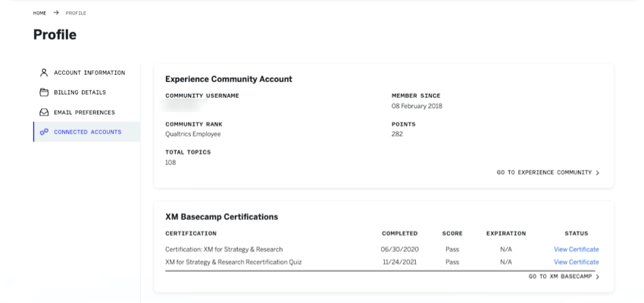The image size is (644, 303).
Task: Click the Expiration column header
Action: point(506,233)
